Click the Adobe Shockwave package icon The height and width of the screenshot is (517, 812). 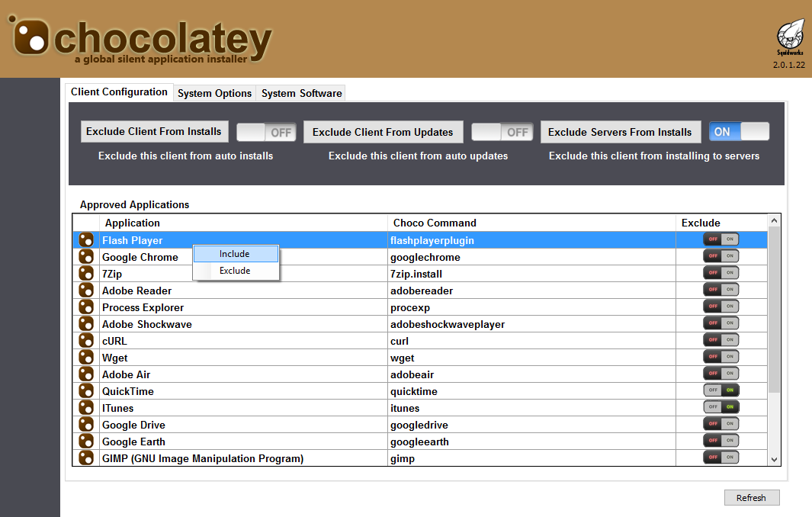(x=86, y=324)
